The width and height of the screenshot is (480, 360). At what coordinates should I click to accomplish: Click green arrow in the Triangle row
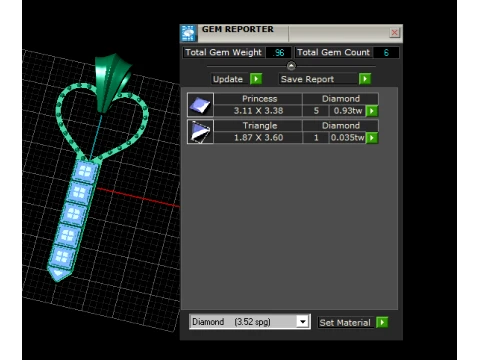[x=372, y=138]
